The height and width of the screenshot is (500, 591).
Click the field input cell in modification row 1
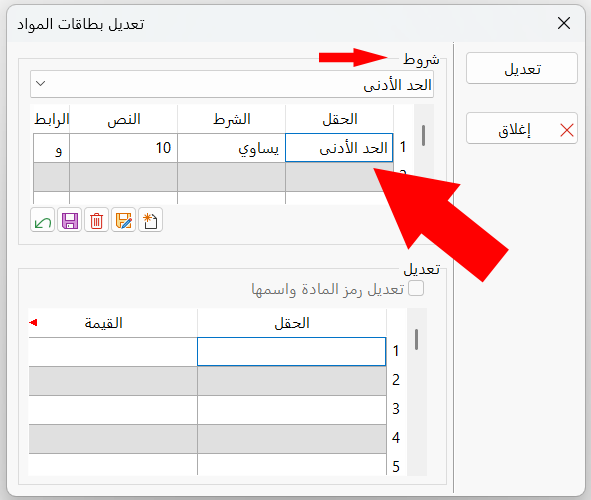click(x=292, y=352)
